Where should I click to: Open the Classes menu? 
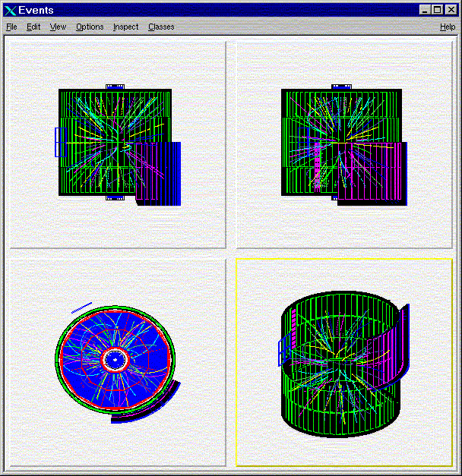pyautogui.click(x=161, y=27)
